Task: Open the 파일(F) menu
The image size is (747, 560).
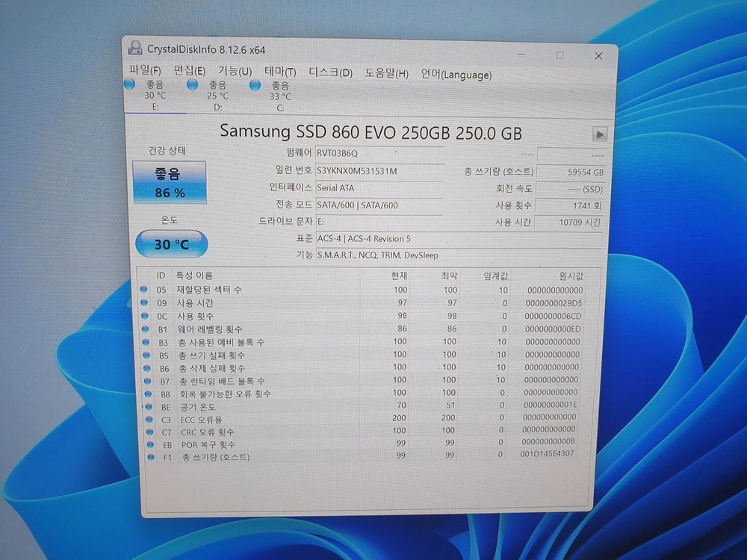Action: pyautogui.click(x=145, y=70)
